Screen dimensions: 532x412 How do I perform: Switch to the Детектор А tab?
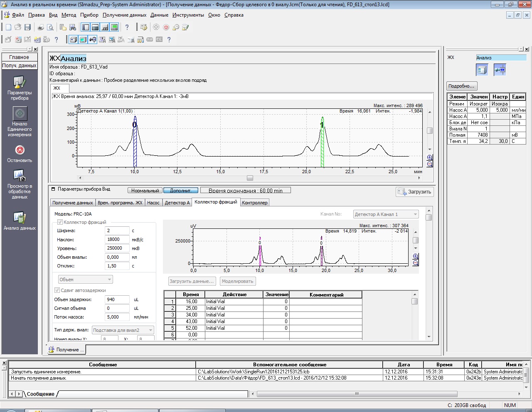tap(177, 203)
